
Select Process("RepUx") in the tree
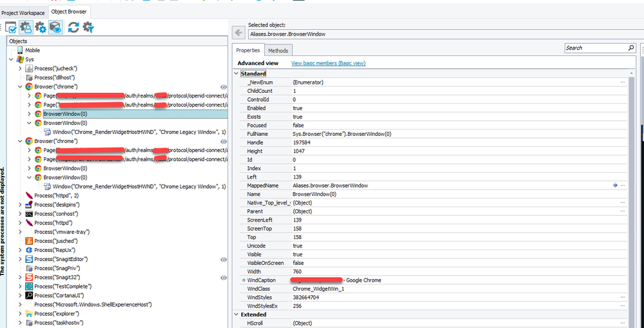pos(55,250)
